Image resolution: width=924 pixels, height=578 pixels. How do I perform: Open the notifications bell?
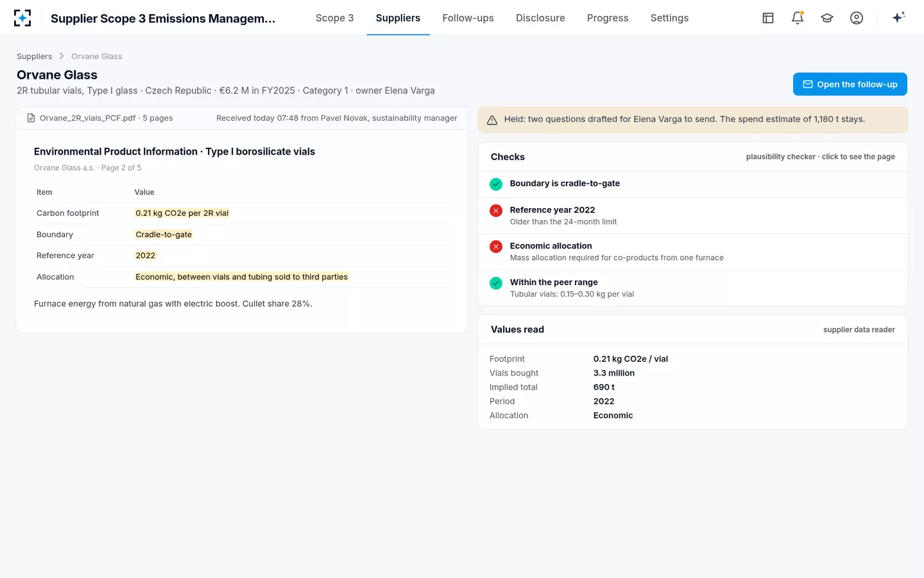798,18
